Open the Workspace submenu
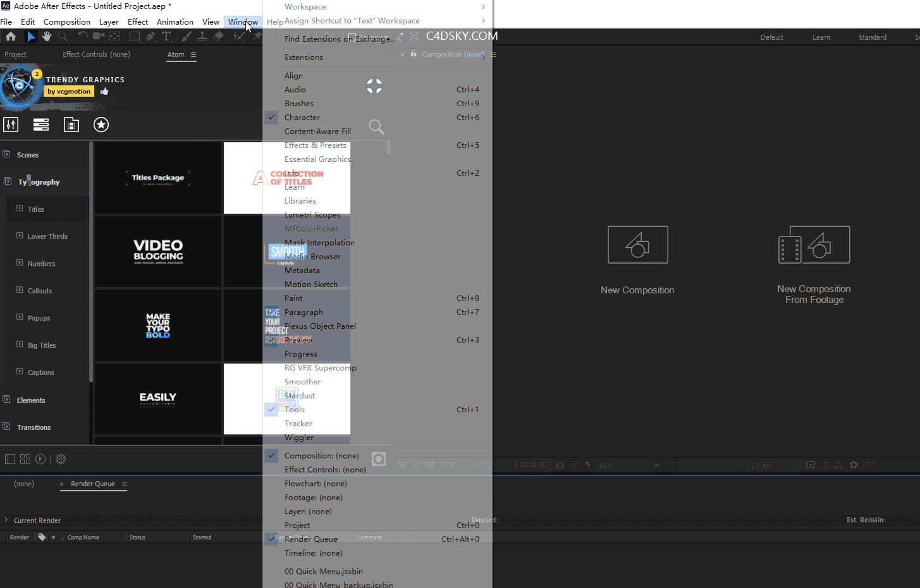This screenshot has height=588, width=920. 377,6
